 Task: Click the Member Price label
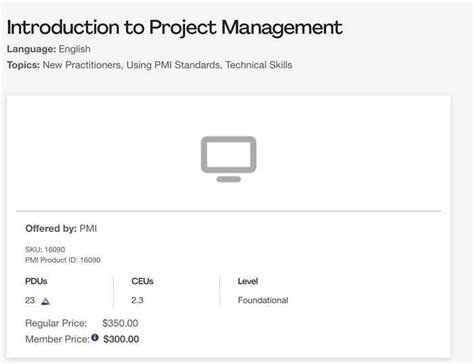(57, 339)
